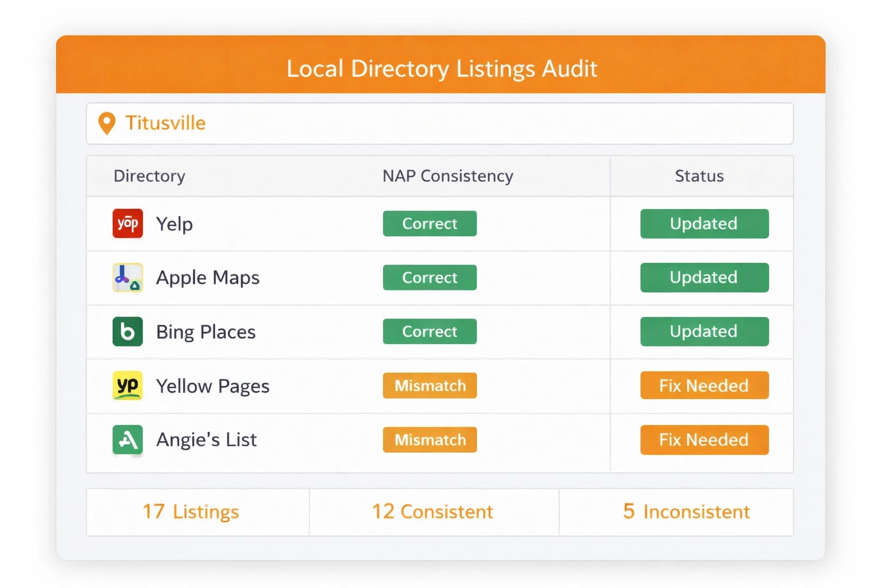Click the 5 Inconsistent summary

[686, 512]
